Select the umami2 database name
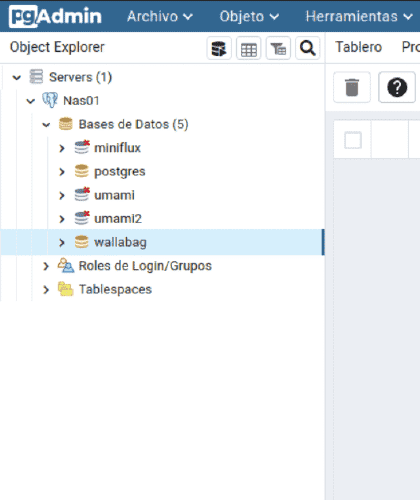This screenshot has height=500, width=420. coord(118,219)
